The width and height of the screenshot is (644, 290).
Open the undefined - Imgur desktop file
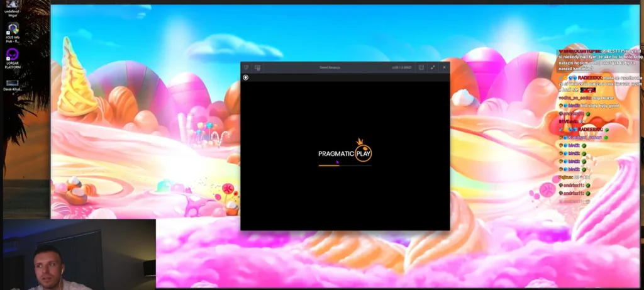(13, 5)
